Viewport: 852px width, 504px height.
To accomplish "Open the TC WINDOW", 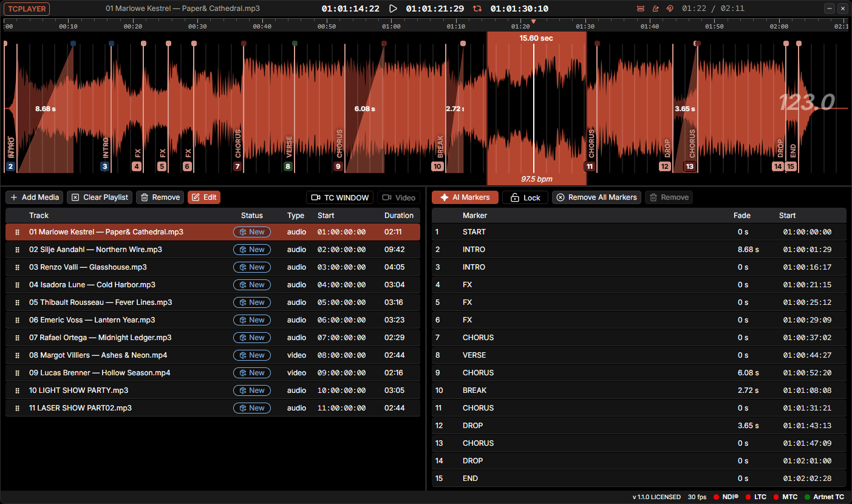I will point(340,197).
